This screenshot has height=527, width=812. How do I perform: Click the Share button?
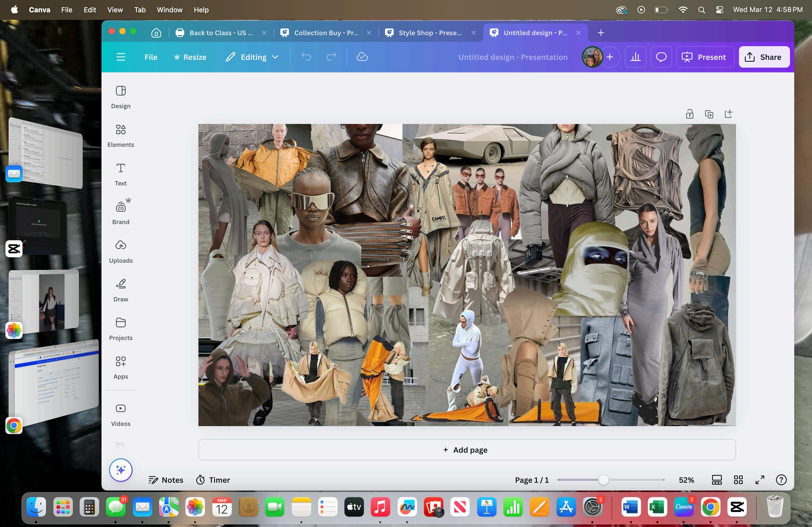tap(764, 57)
